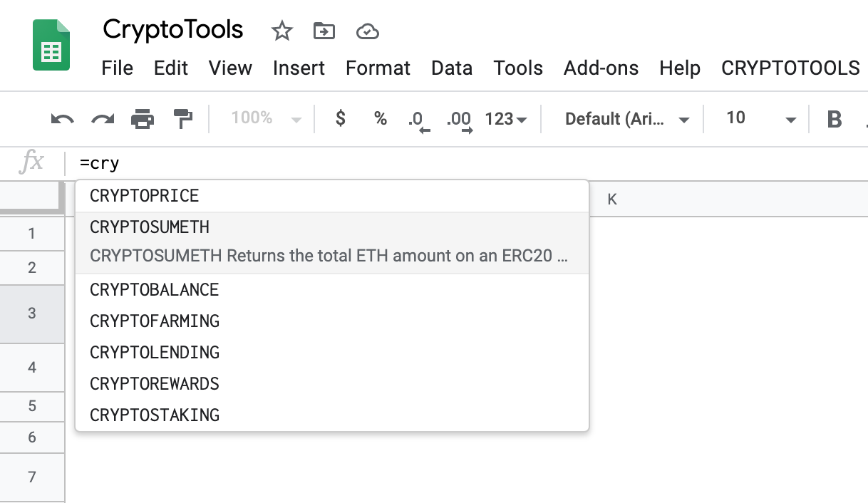Open the CRYPTOTOOLS custom menu
Viewport: 868px width, 503px height.
790,68
